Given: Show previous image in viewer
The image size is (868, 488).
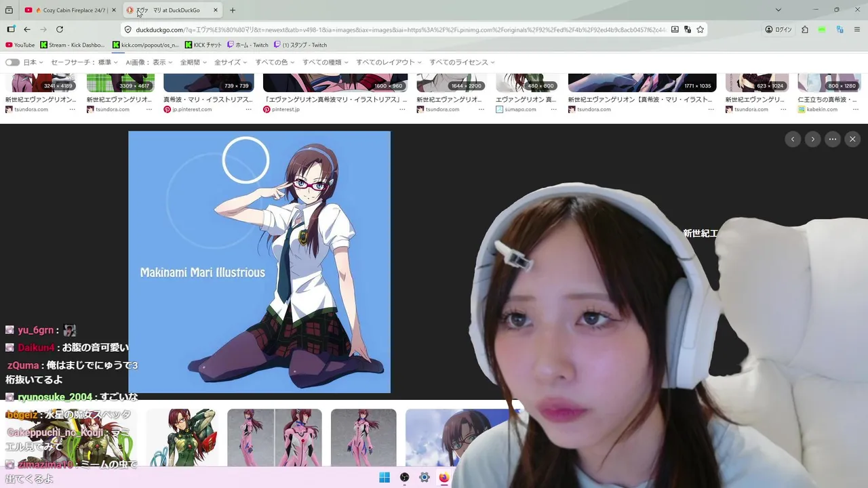Looking at the screenshot, I should click(x=793, y=139).
